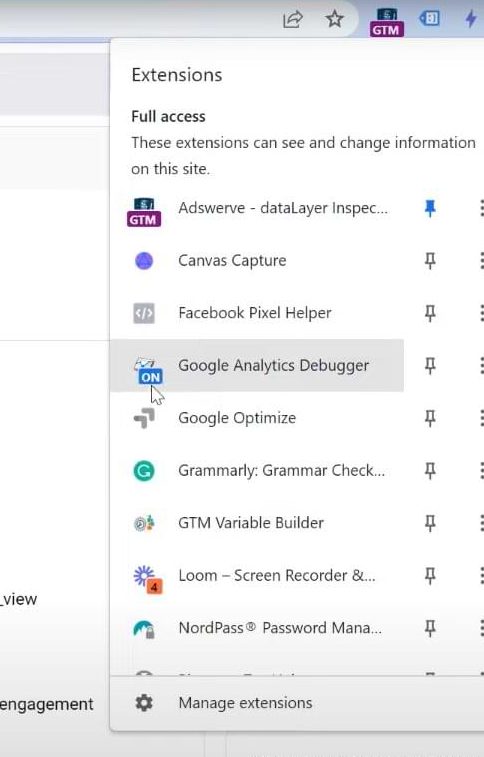Click the Loom extension icon

click(147, 579)
